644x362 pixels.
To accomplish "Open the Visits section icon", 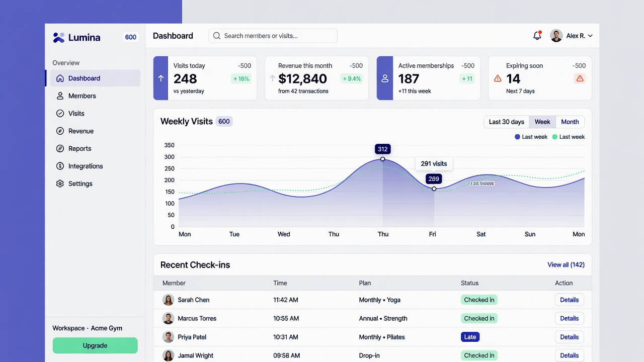I will (x=60, y=113).
